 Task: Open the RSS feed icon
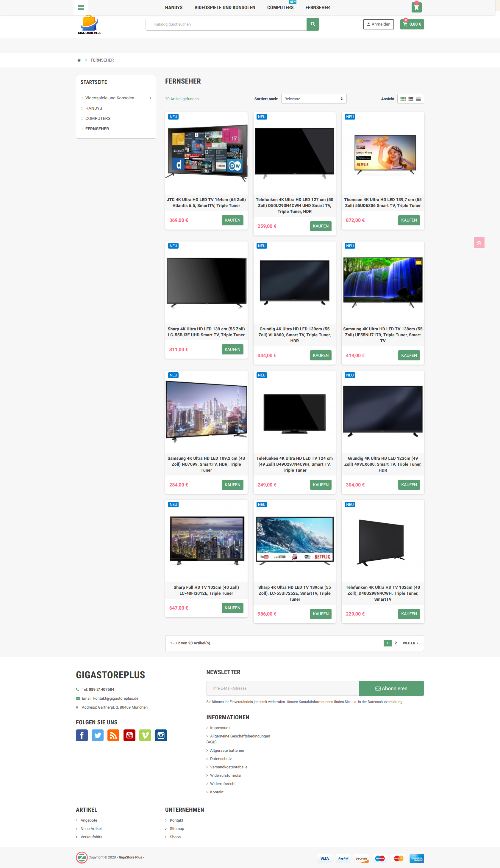point(113,735)
